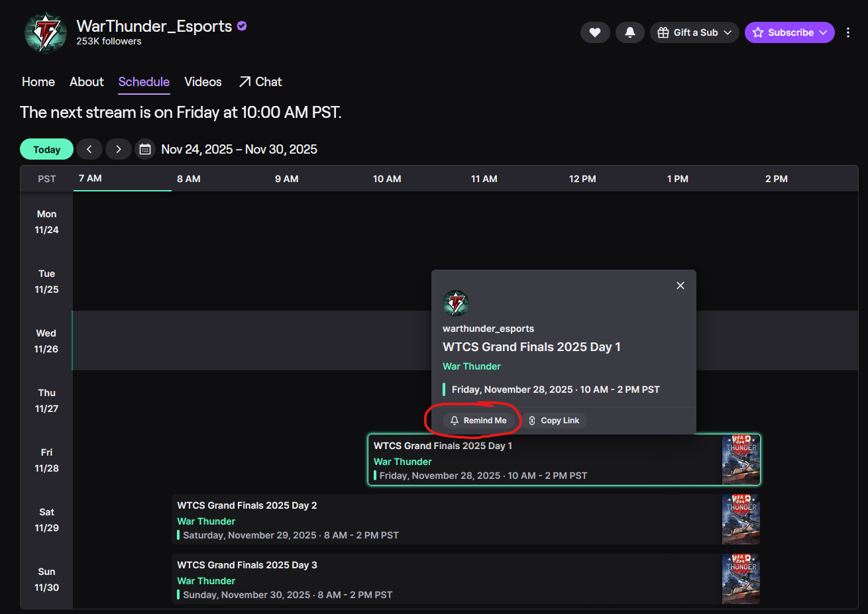
Task: Toggle Remind Me for Day 1 stream
Action: (x=478, y=421)
